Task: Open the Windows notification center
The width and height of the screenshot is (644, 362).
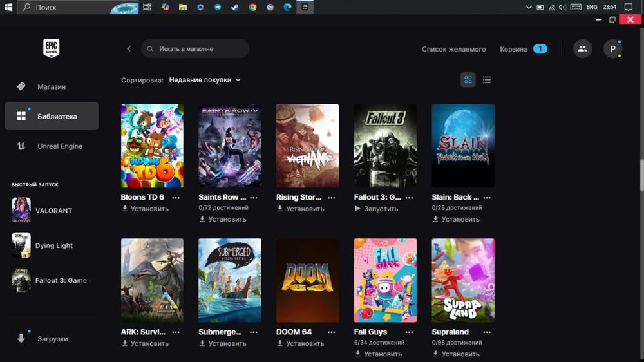Action: [629, 7]
